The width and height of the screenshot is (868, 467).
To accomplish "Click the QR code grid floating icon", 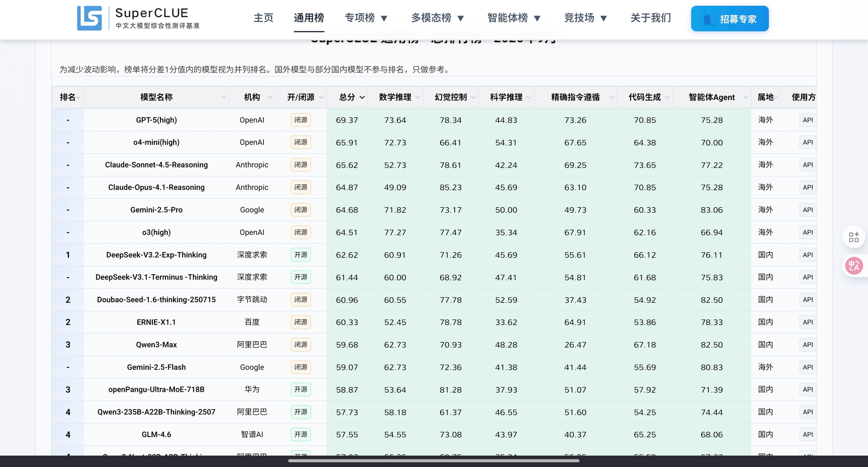I will pyautogui.click(x=854, y=237).
